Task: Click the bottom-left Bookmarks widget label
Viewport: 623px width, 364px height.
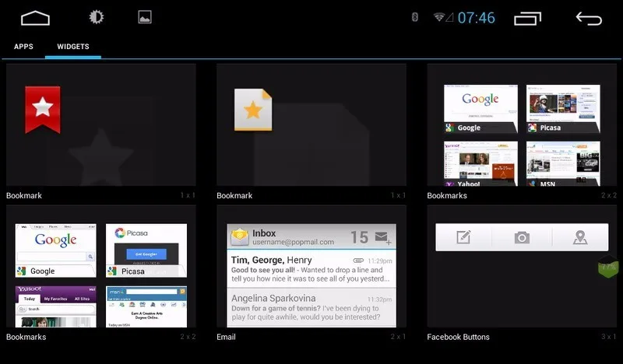Action: [26, 337]
